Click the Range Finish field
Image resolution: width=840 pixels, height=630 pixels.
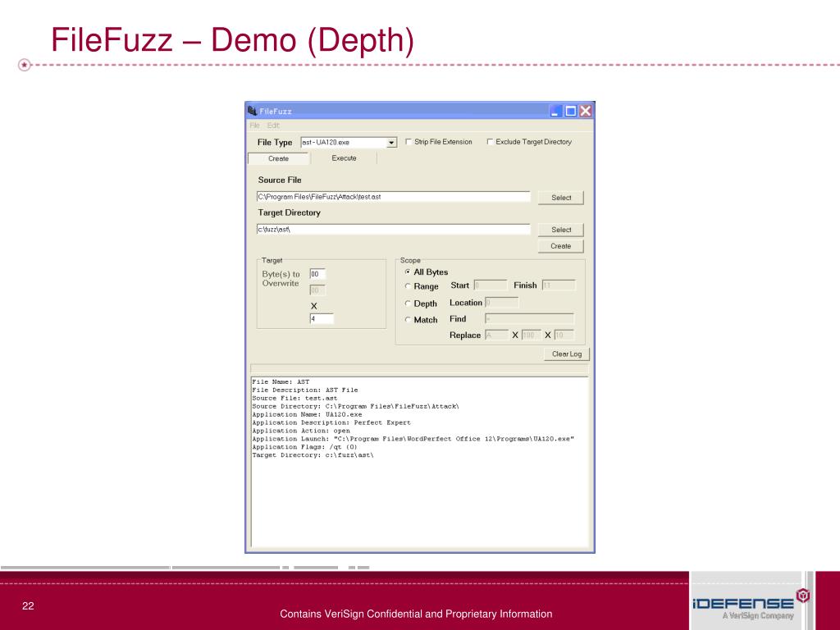pyautogui.click(x=559, y=285)
